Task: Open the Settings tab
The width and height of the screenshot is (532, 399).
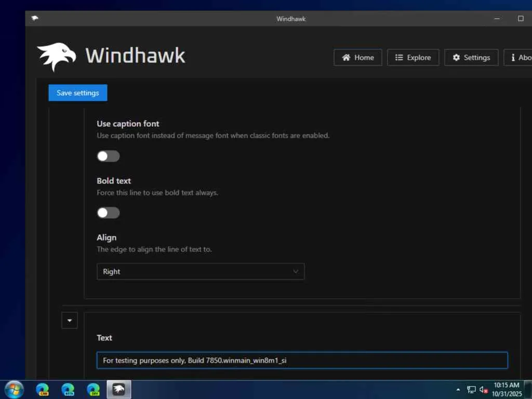Action: 471,57
